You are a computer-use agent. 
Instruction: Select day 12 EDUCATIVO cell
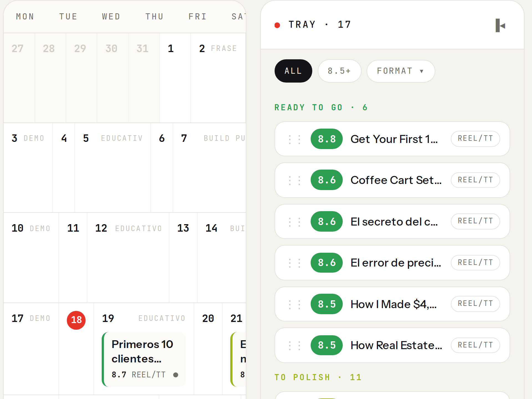(128, 258)
